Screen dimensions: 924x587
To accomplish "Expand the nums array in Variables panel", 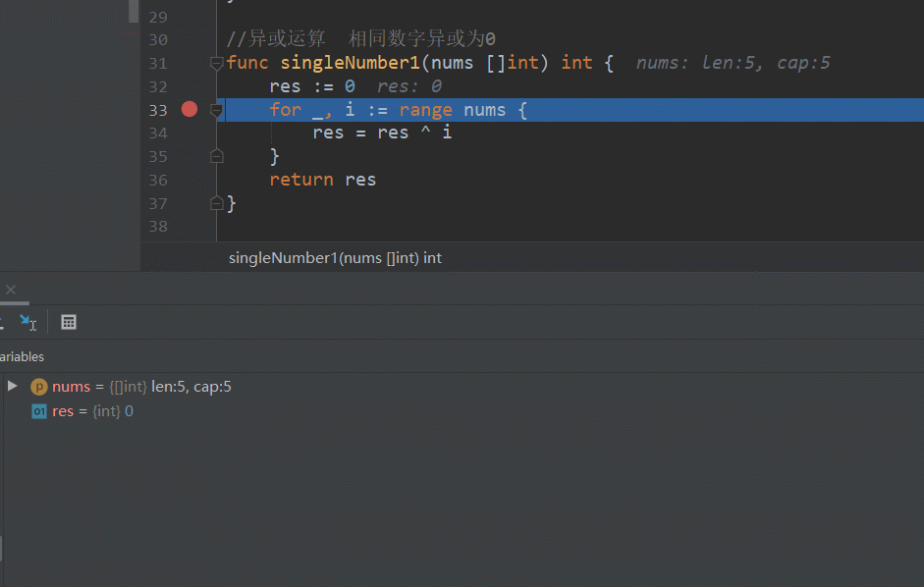I will [x=12, y=387].
